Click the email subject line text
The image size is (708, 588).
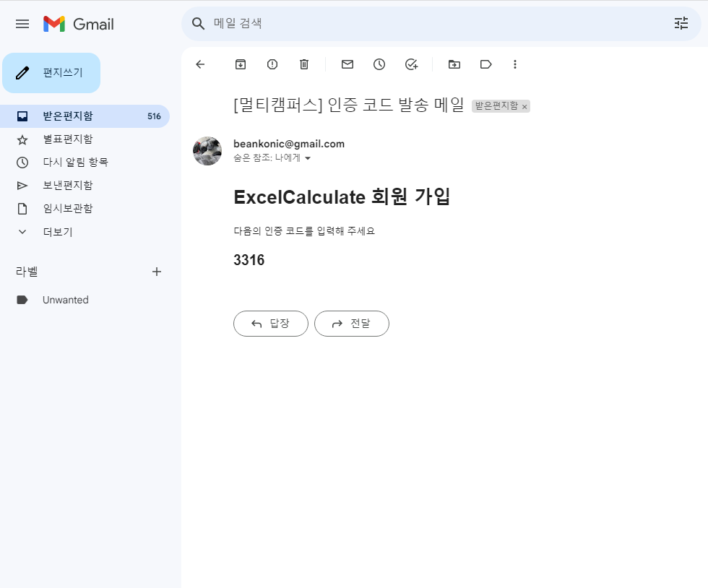[x=348, y=105]
